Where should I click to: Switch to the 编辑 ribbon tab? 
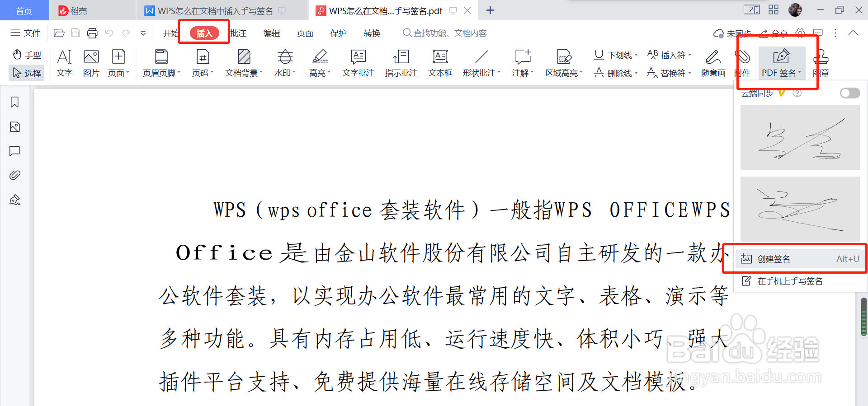(x=272, y=33)
